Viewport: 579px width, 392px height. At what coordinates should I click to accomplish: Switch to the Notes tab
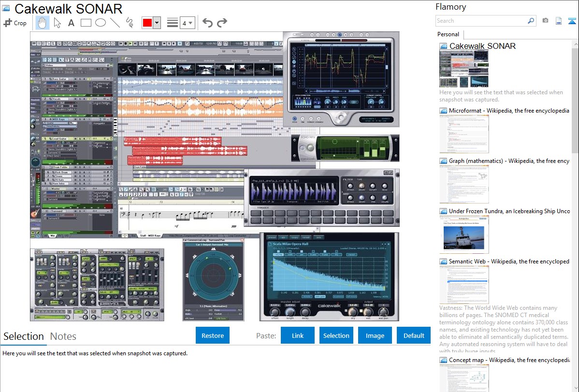[x=63, y=336]
